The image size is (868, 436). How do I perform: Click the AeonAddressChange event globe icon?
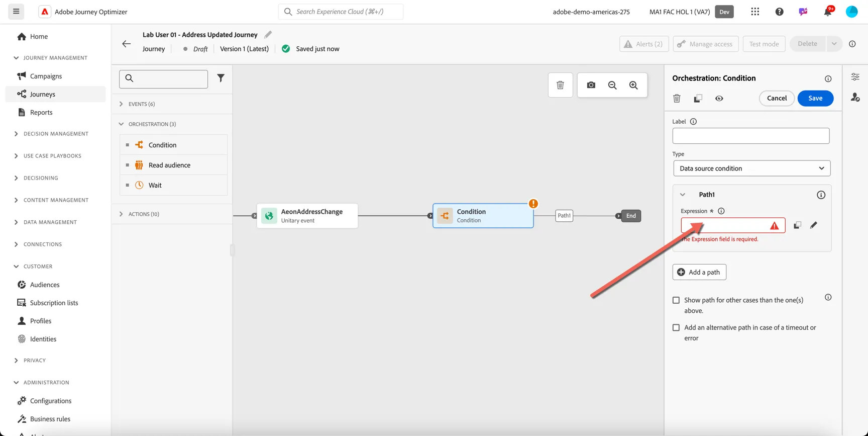(269, 216)
